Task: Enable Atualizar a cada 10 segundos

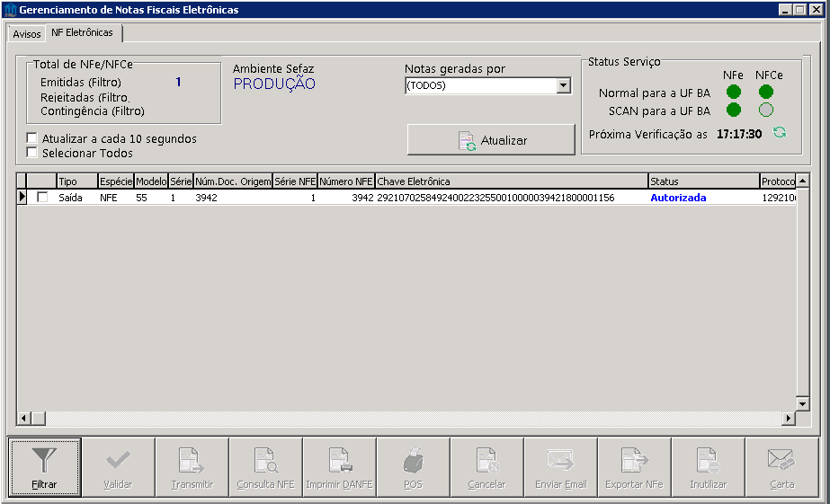Action: point(31,138)
